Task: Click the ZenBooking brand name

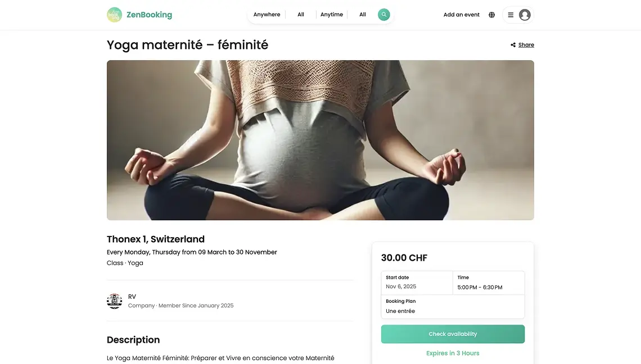Action: [149, 15]
